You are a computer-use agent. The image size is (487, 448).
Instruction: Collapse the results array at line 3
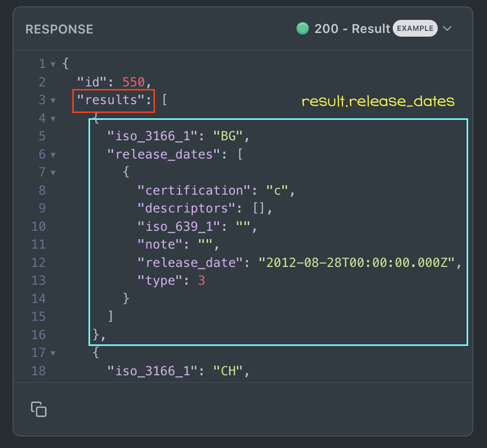click(x=53, y=100)
